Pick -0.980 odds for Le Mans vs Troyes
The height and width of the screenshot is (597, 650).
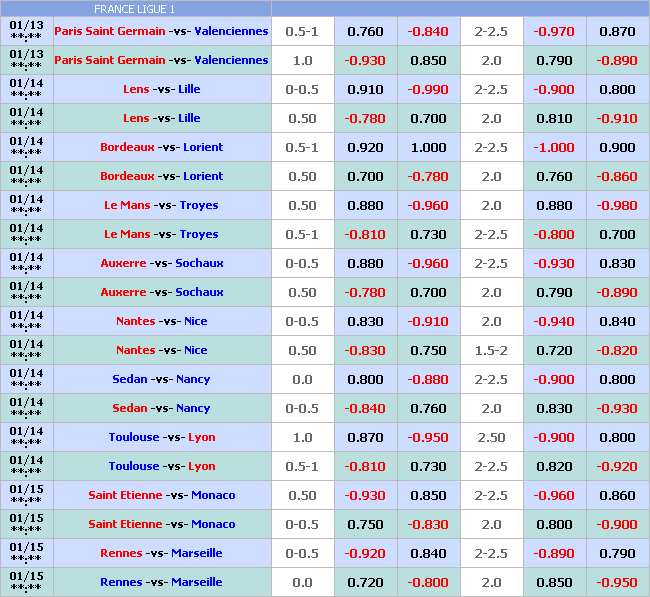point(617,205)
